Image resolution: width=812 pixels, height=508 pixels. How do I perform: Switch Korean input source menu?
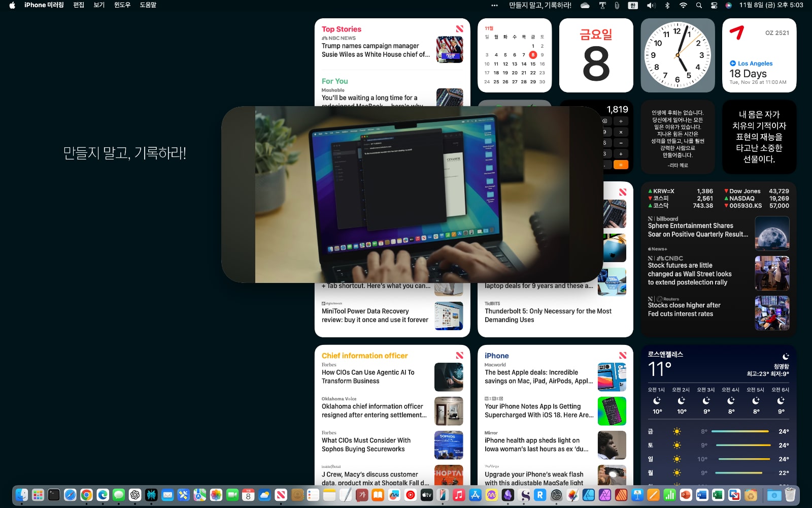click(633, 5)
